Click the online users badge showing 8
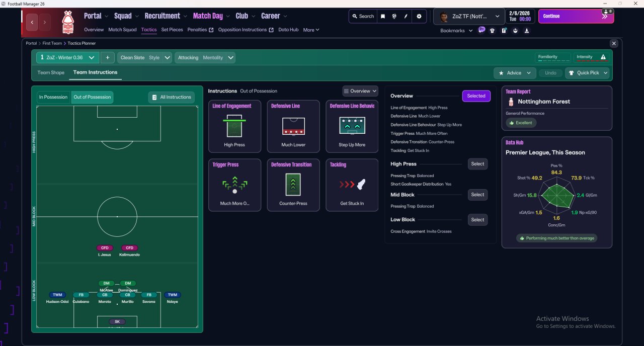Image resolution: width=644 pixels, height=346 pixels. pyautogui.click(x=608, y=11)
